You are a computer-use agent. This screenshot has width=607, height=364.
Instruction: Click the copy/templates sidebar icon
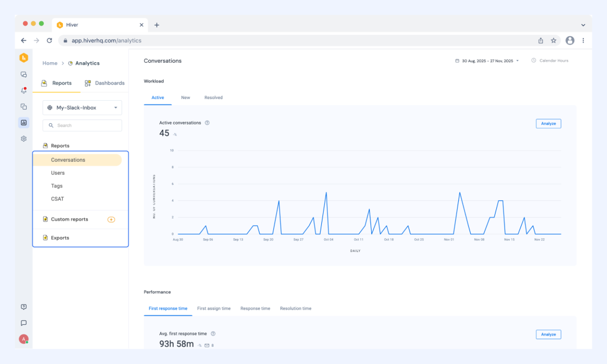[24, 107]
